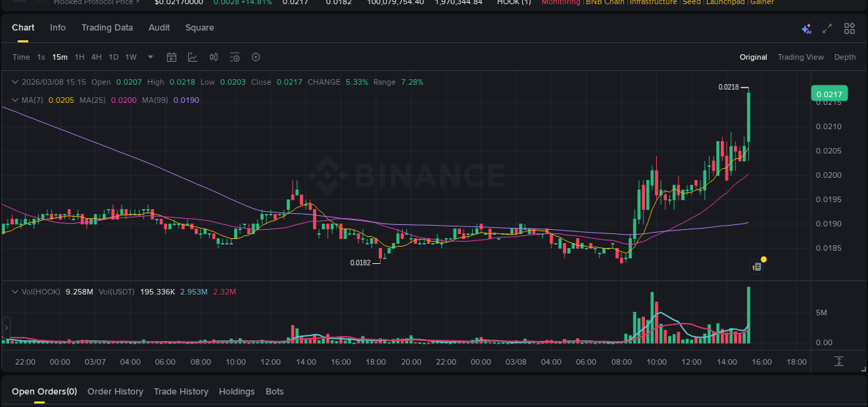Open the Time interval menu
This screenshot has width=868, height=407.
[x=21, y=57]
